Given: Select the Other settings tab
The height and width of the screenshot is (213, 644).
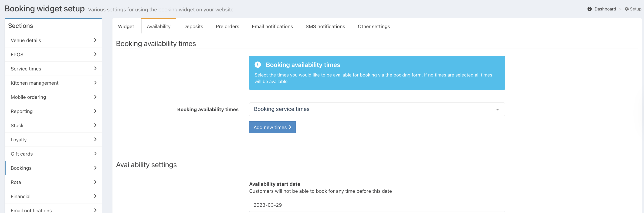Looking at the screenshot, I should 373,27.
